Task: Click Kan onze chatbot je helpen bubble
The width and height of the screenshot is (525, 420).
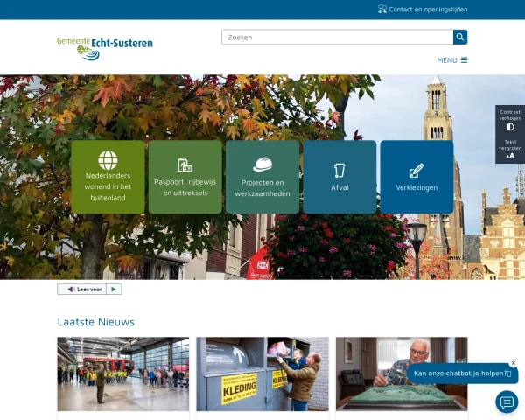Action: click(x=462, y=374)
